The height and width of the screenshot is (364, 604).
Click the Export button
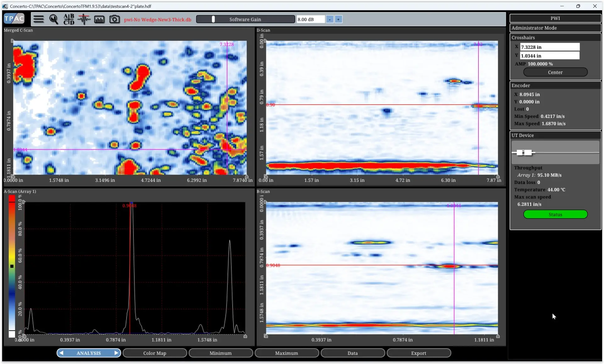tap(418, 353)
